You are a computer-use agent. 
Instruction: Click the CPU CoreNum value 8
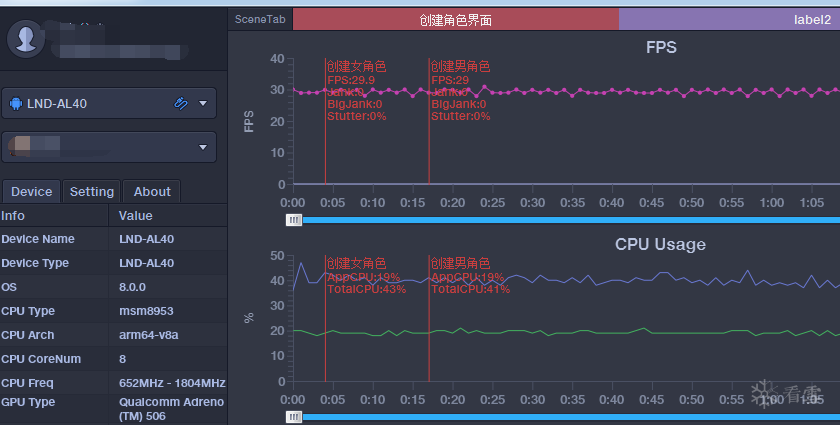tap(123, 359)
